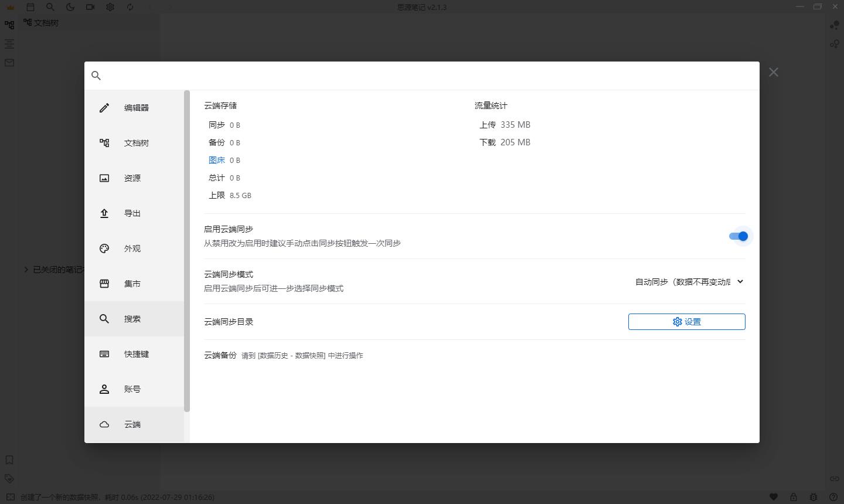The height and width of the screenshot is (504, 844).
Task: Disable the 启用云端同步 toggle
Action: (739, 236)
